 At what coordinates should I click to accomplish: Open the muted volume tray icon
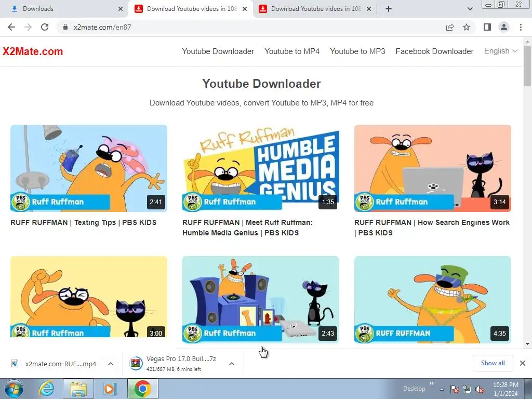tap(480, 389)
